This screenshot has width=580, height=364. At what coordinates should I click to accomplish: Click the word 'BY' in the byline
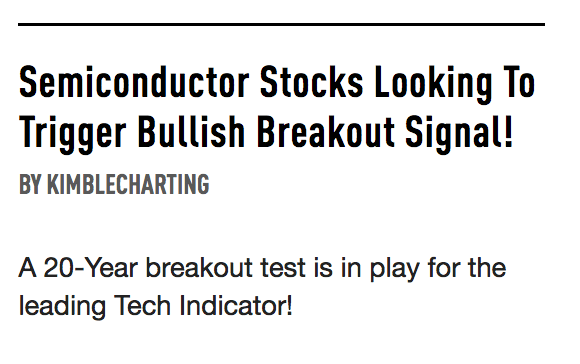[30, 184]
